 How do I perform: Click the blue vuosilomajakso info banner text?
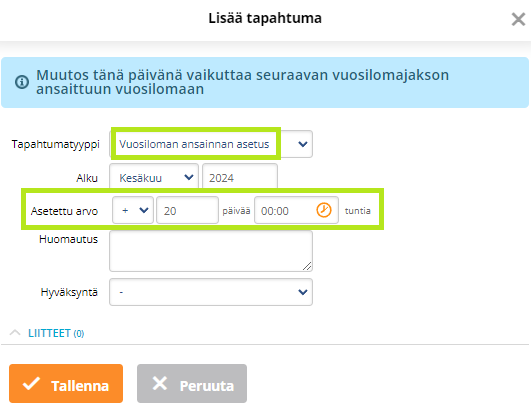[x=242, y=82]
